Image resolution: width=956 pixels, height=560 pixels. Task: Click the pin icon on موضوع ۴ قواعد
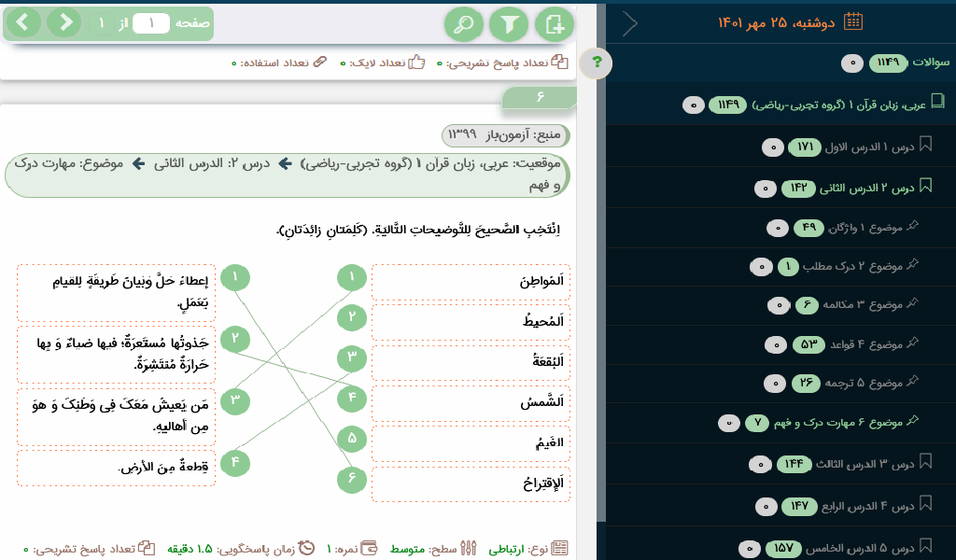point(912,343)
